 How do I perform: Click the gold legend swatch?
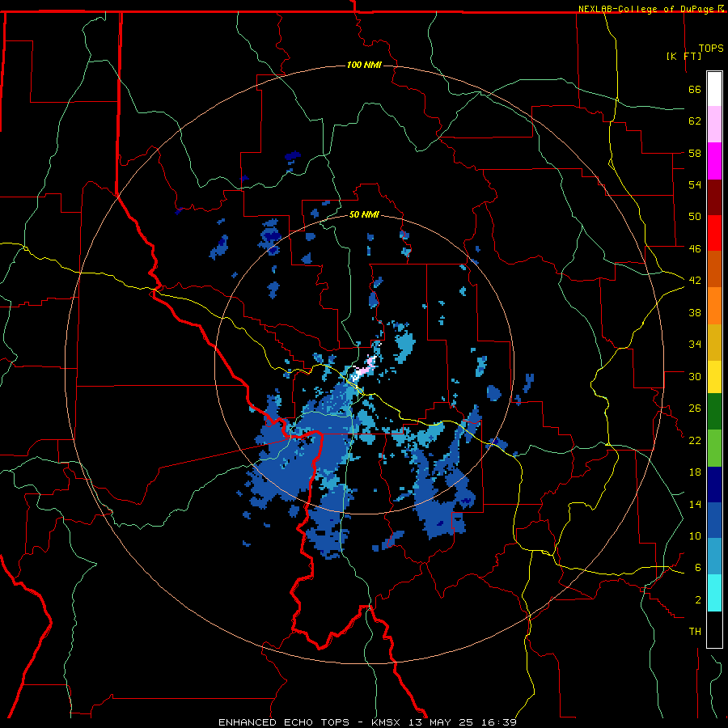(x=714, y=342)
